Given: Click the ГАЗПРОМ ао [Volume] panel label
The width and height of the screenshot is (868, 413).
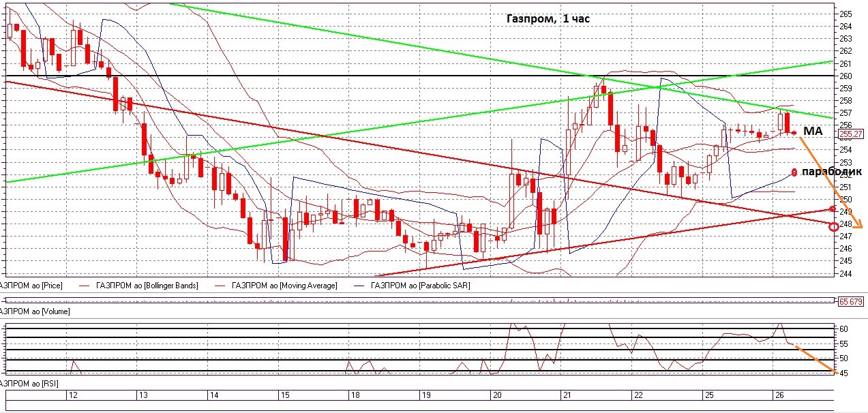Looking at the screenshot, I should [35, 311].
